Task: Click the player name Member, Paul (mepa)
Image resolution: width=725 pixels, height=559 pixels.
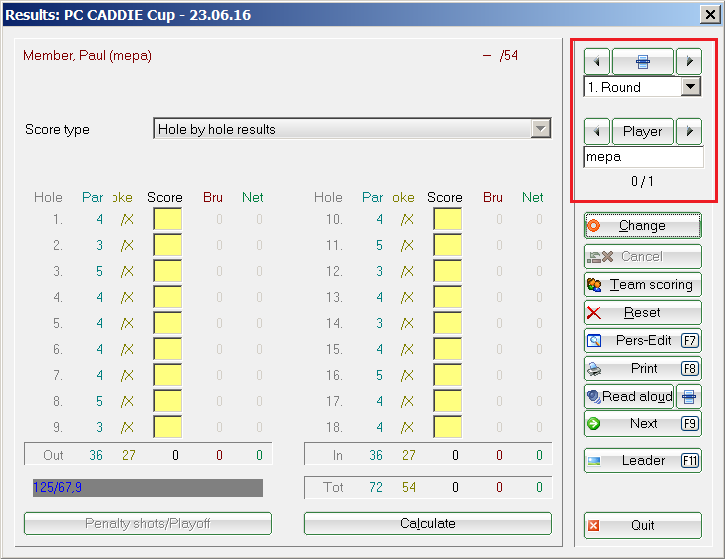Action: [x=87, y=56]
